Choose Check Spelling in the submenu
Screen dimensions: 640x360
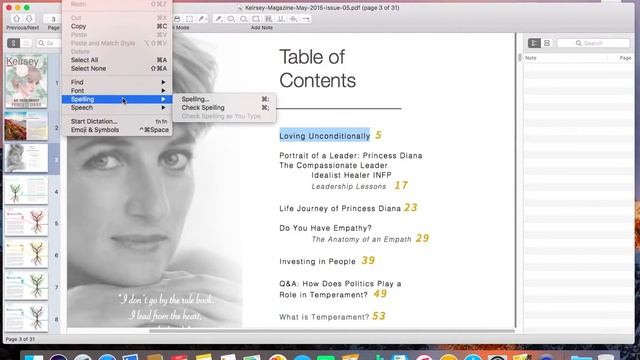pyautogui.click(x=224, y=108)
